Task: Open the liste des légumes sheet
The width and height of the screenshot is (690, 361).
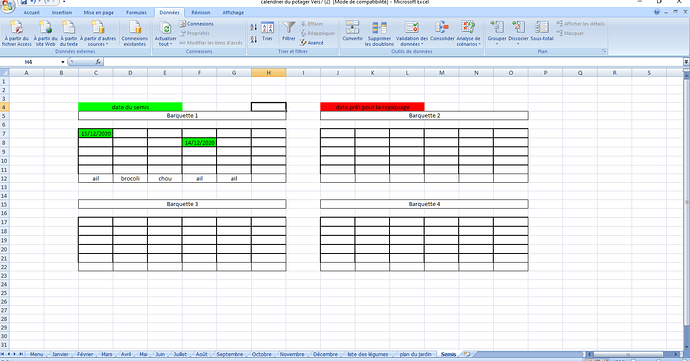Action: [368, 354]
